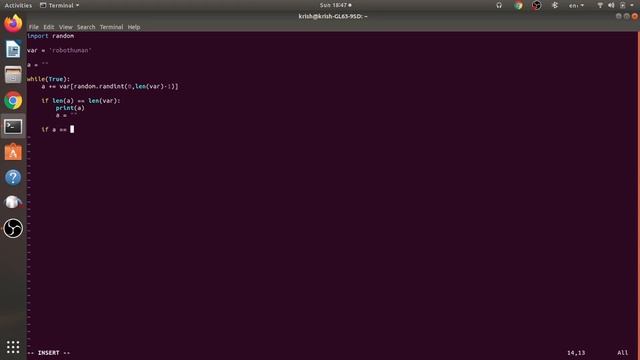
Task: Click the OBS tray indicator icon
Action: (x=536, y=5)
